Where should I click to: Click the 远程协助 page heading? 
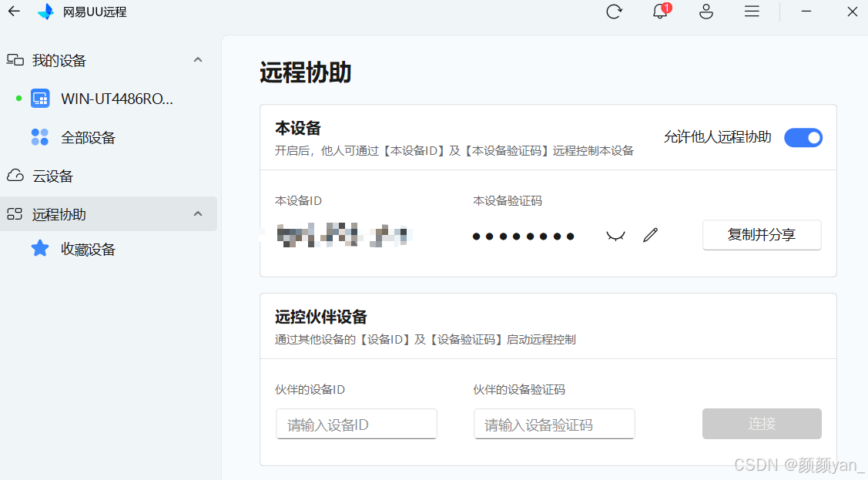pos(306,72)
